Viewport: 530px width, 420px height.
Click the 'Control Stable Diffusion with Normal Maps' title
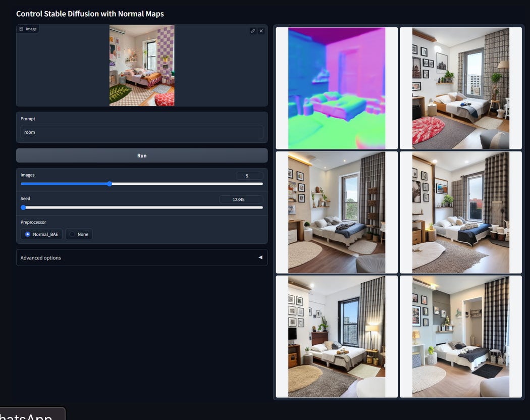[90, 14]
